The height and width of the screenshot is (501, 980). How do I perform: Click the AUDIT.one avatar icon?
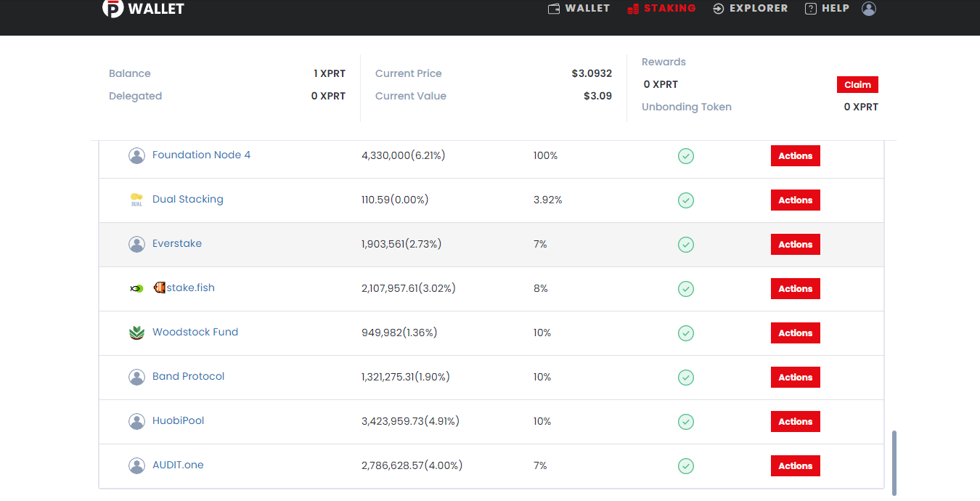[x=136, y=465]
